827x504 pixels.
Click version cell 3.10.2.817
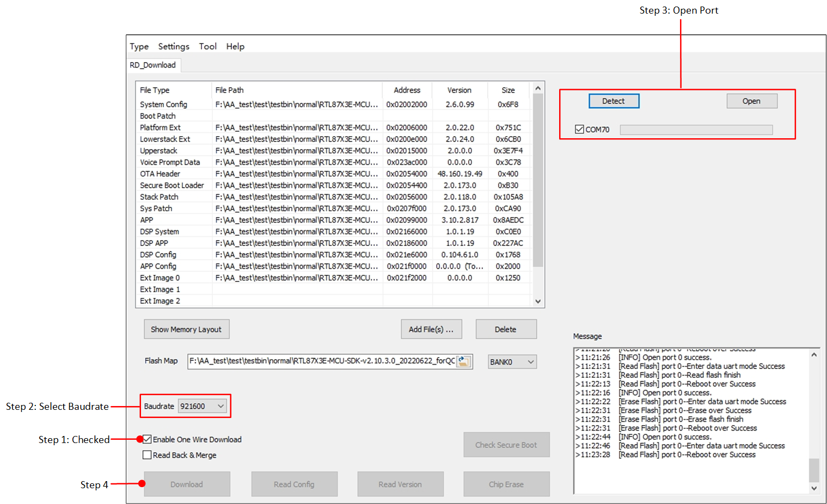point(460,220)
